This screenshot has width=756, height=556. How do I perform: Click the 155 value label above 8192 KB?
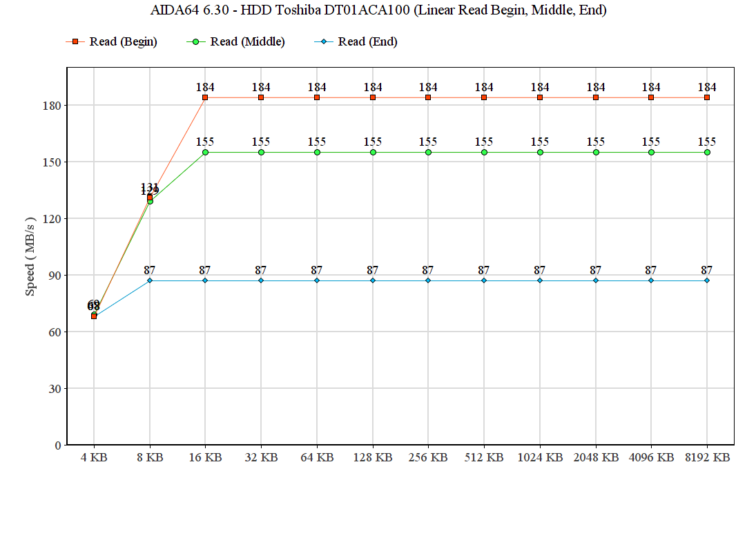[707, 142]
